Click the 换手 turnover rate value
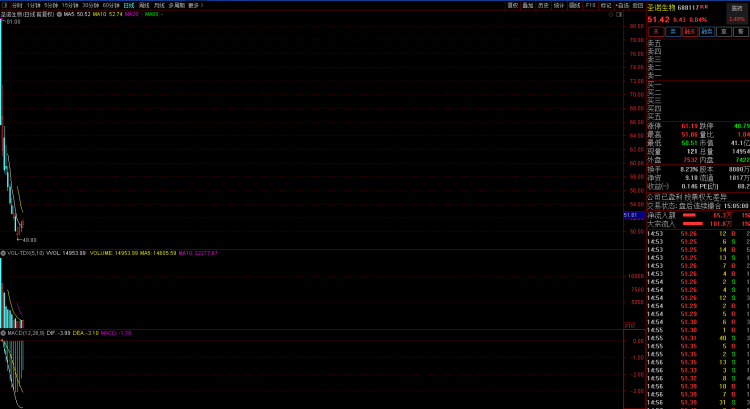The image size is (750, 409). 689,170
